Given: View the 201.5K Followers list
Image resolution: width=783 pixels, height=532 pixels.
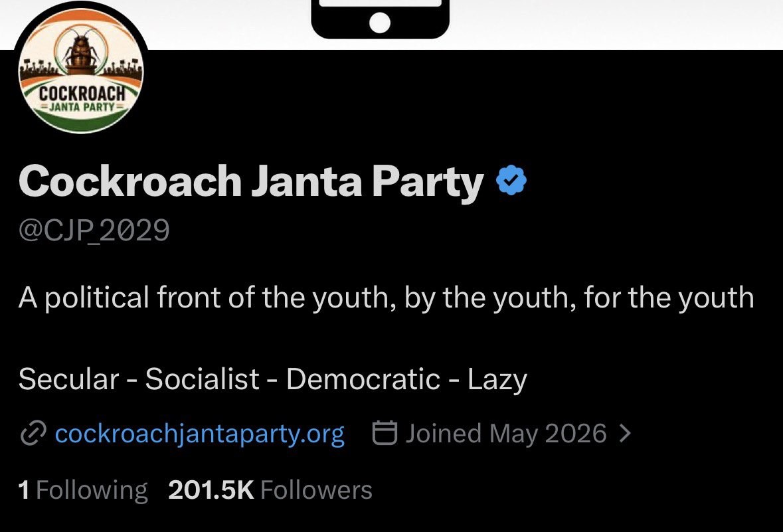Looking at the screenshot, I should pos(270,490).
